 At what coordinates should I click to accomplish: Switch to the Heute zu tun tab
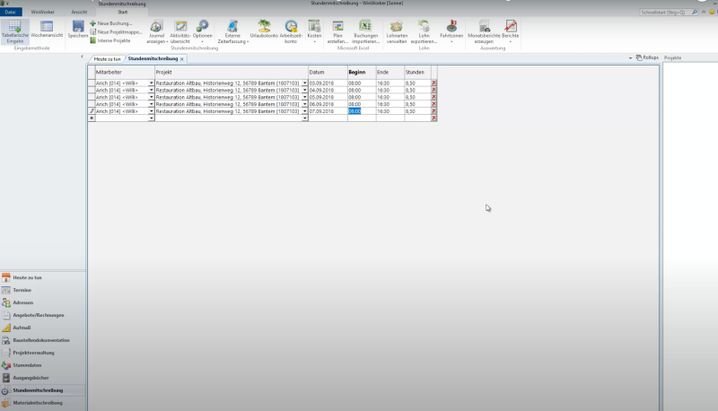[107, 59]
